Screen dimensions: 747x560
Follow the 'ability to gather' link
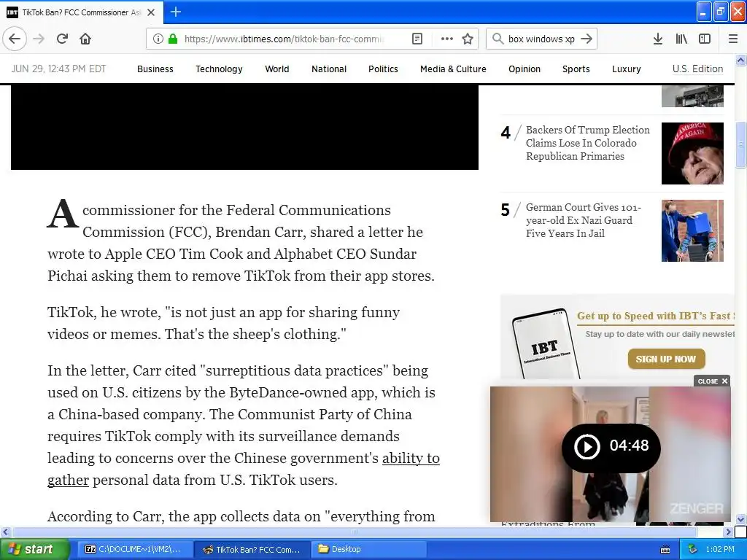(411, 458)
